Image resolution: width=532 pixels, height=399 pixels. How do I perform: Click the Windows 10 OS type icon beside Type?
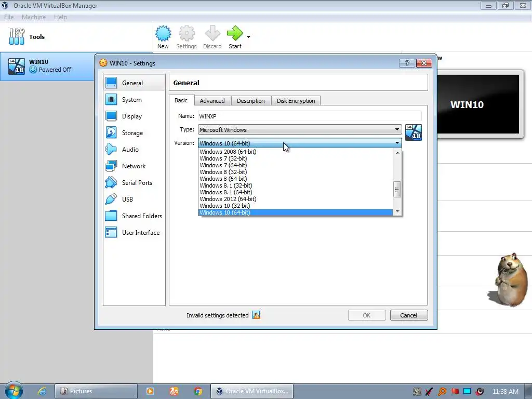coord(413,132)
